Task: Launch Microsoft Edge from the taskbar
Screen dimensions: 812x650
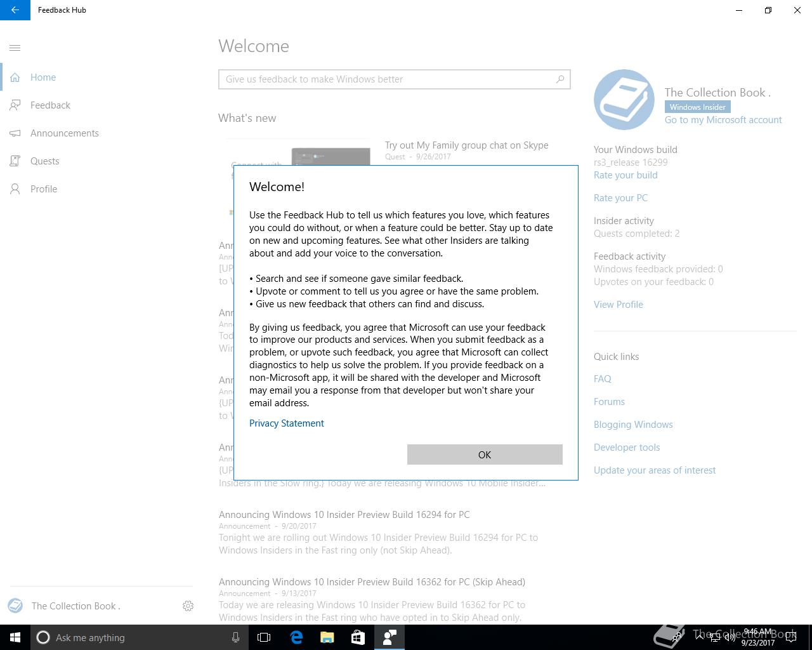Action: 296,637
